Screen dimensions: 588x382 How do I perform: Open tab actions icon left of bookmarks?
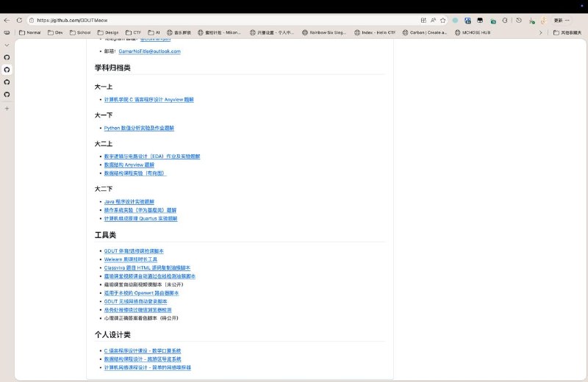(7, 32)
